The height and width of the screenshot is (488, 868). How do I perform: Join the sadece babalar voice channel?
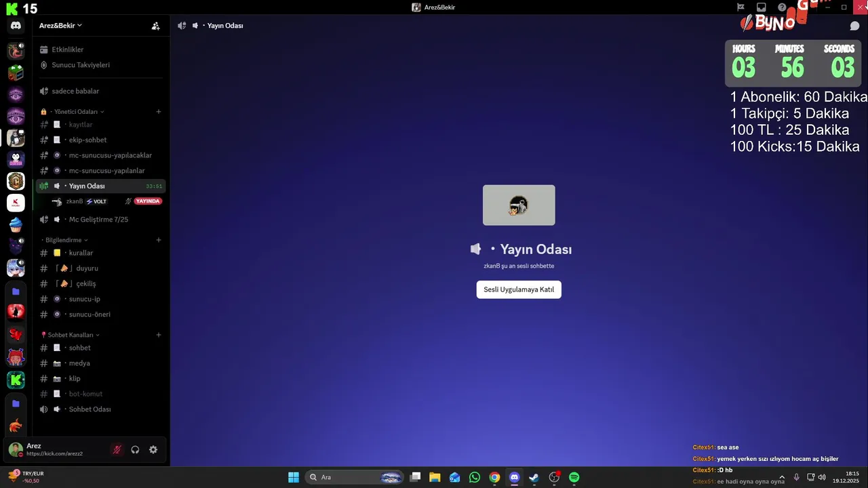click(x=100, y=91)
